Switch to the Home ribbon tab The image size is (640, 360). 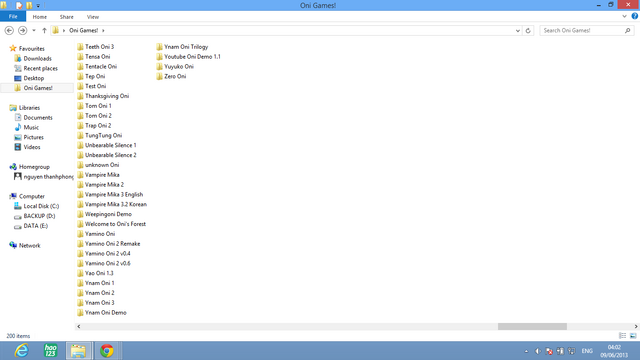point(40,17)
